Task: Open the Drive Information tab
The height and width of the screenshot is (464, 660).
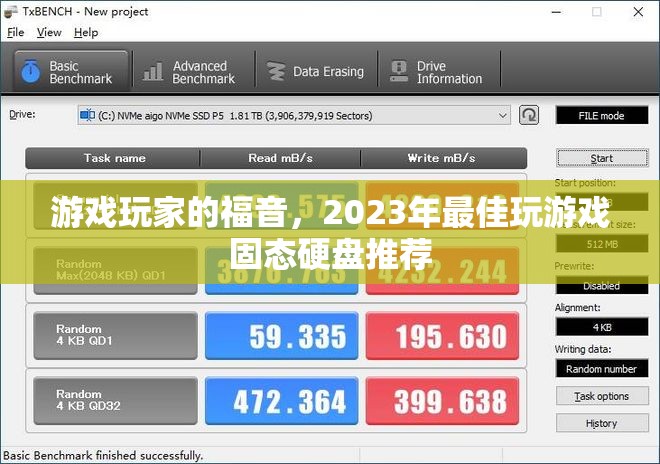Action: (439, 72)
